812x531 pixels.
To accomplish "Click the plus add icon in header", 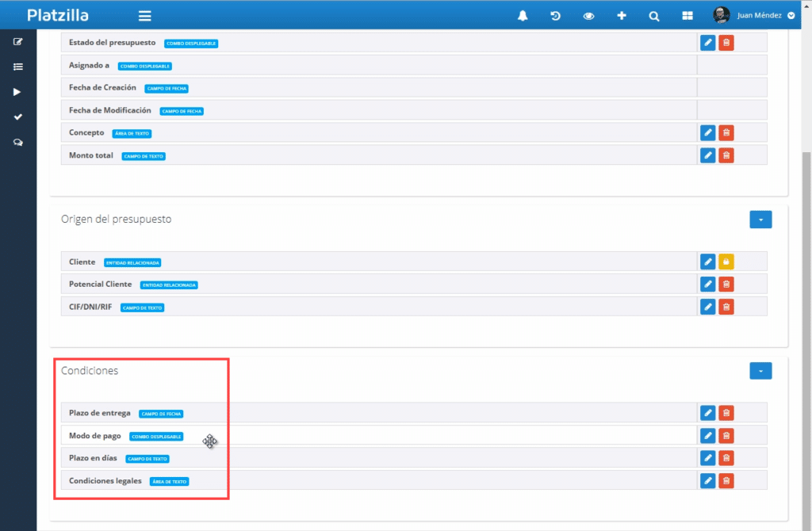I will tap(622, 16).
